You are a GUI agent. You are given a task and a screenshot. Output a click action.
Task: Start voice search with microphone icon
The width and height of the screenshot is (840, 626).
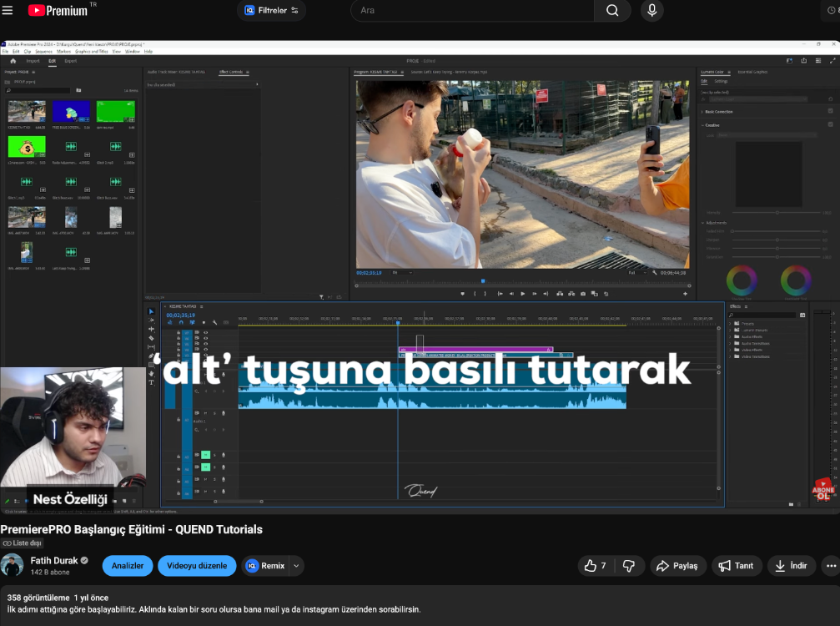652,10
